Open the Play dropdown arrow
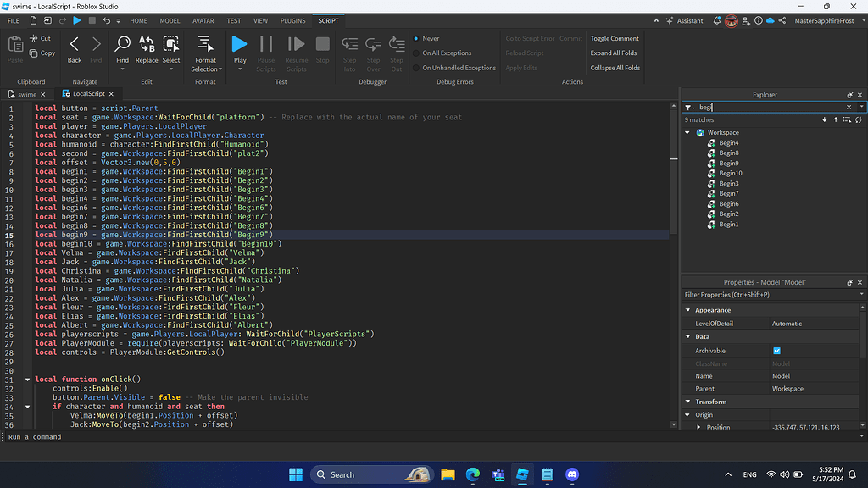Screen dimensions: 868x488 (240, 69)
